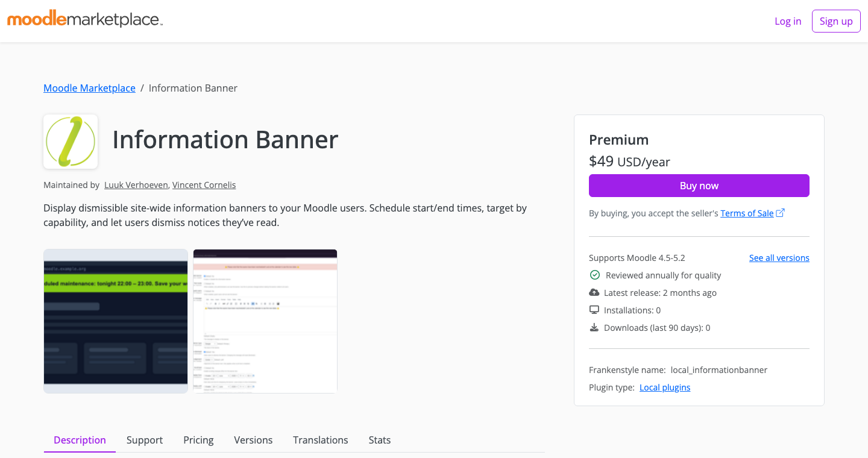Switch to the Pricing tab
Image resolution: width=868 pixels, height=458 pixels.
coord(198,440)
